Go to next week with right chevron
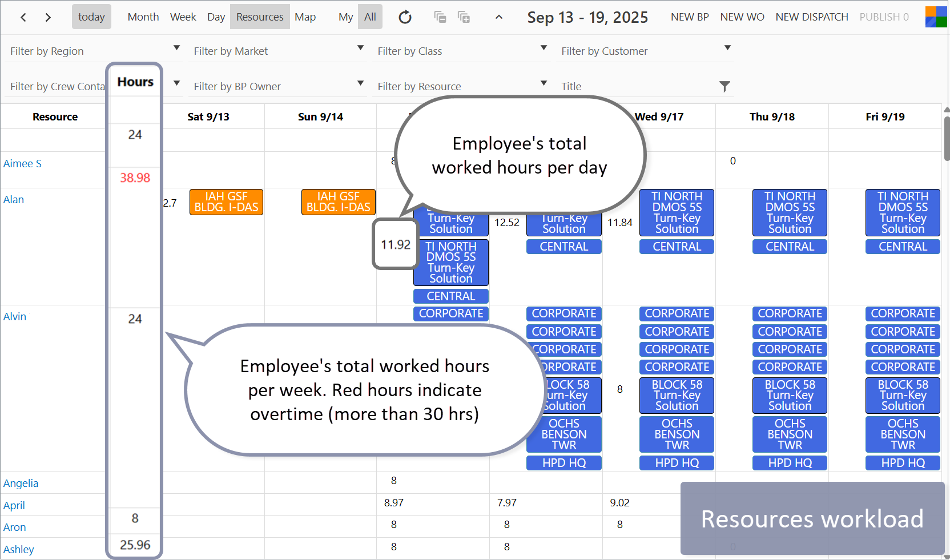 48,17
